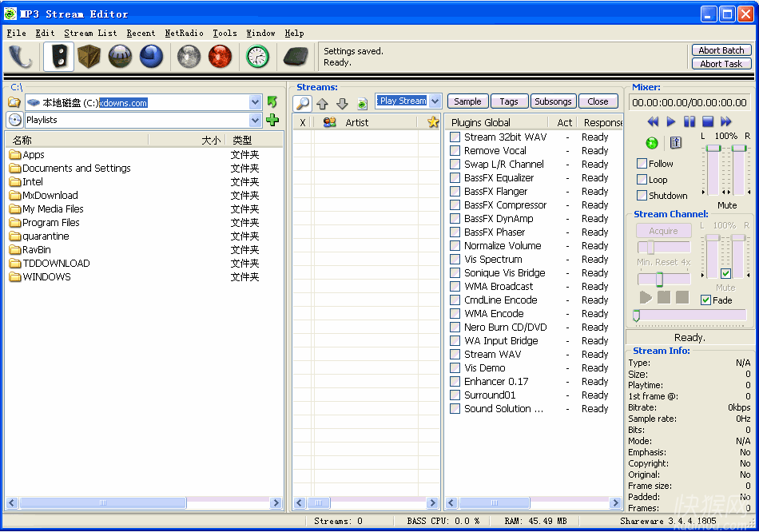Open the NetRadio menu
This screenshot has height=532, width=759.
click(x=184, y=33)
